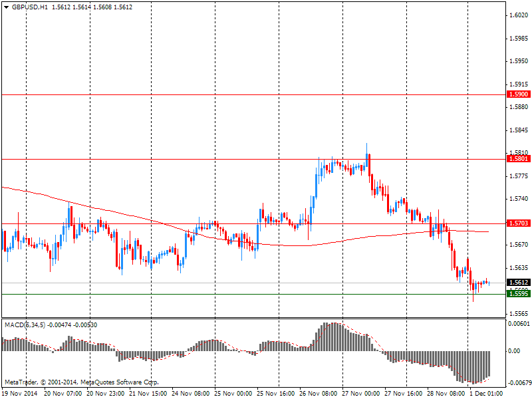Click the 25 Nov 16:00 time label
The height and width of the screenshot is (399, 532).
click(275, 393)
